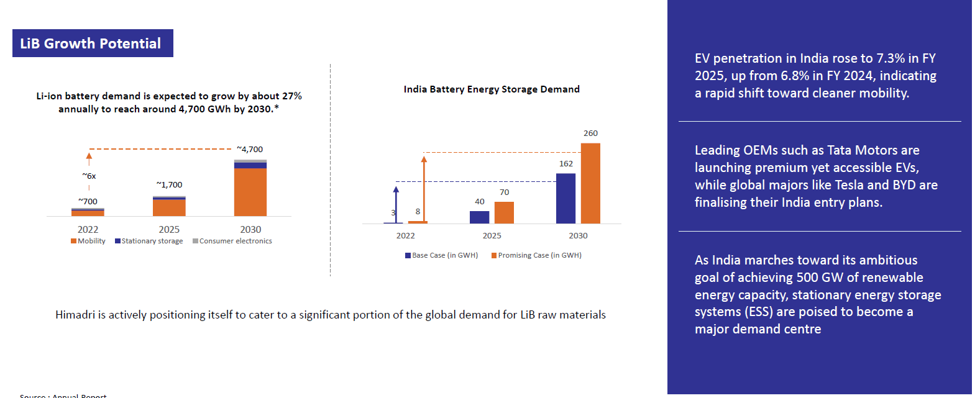This screenshot has height=398, width=980.
Task: Click the 2025 bar labeled ~1,700
Action: 169,207
